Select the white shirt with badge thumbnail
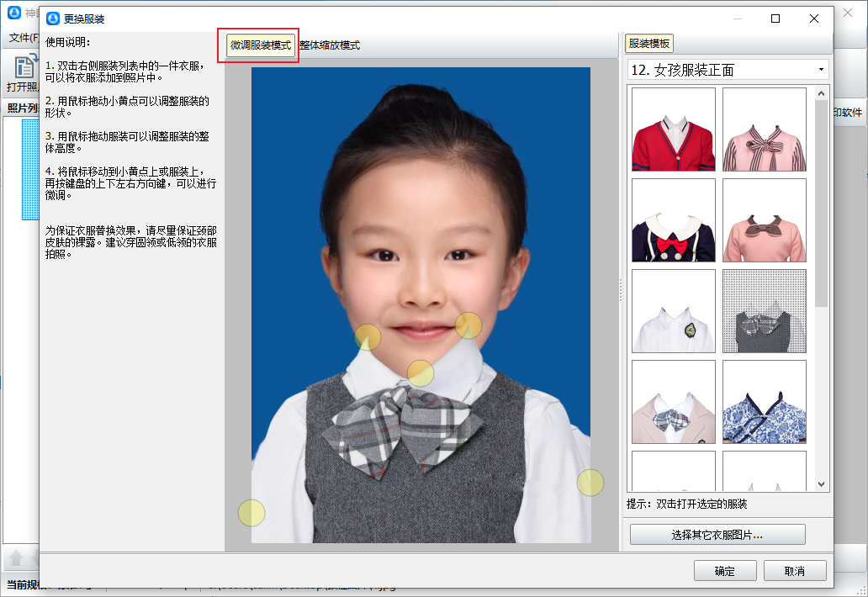This screenshot has height=597, width=868. point(673,311)
